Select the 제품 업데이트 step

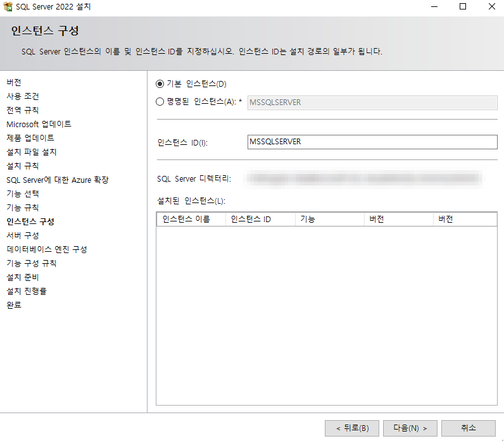[30, 138]
